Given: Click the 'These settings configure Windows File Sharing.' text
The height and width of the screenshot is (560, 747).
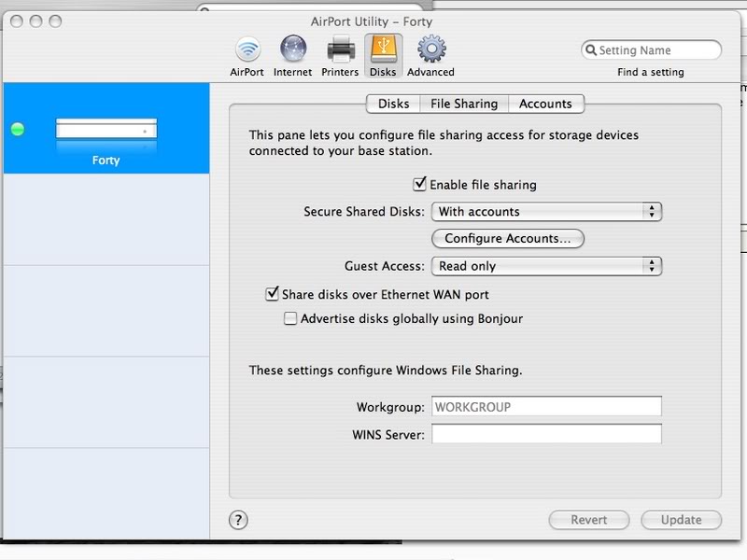Looking at the screenshot, I should tap(386, 370).
